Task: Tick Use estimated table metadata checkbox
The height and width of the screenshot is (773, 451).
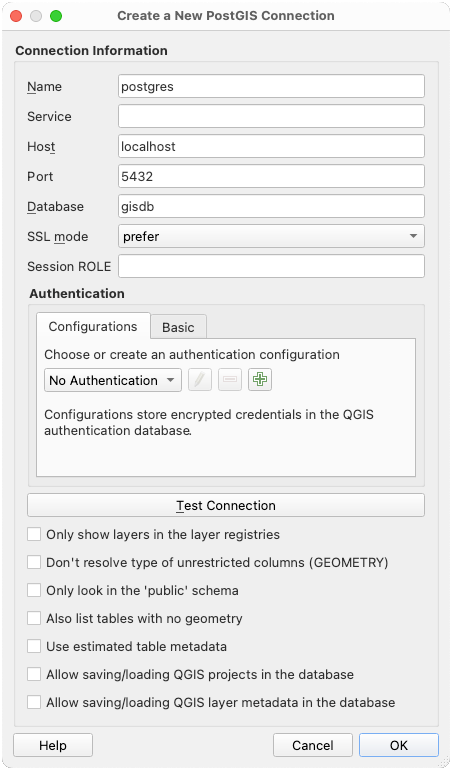Action: click(34, 646)
